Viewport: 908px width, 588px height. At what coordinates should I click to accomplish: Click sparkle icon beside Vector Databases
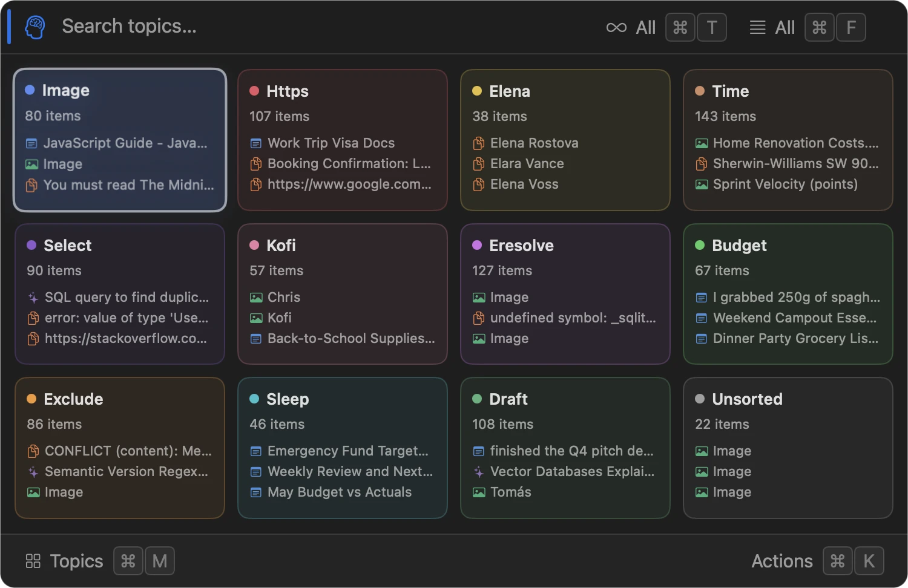[479, 472]
